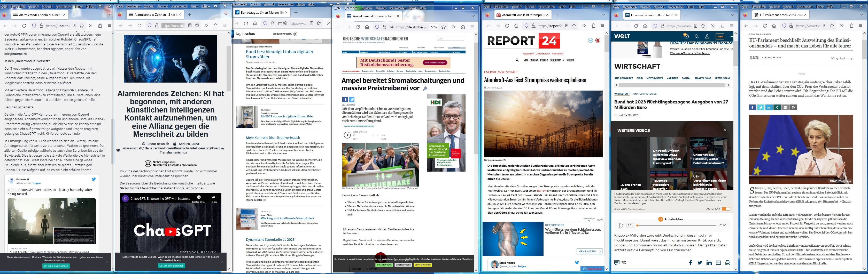This screenshot has height=274, width=868.
Task: Reload the Deutsche Wirtschaftsnachrichten page
Action: tap(358, 27)
